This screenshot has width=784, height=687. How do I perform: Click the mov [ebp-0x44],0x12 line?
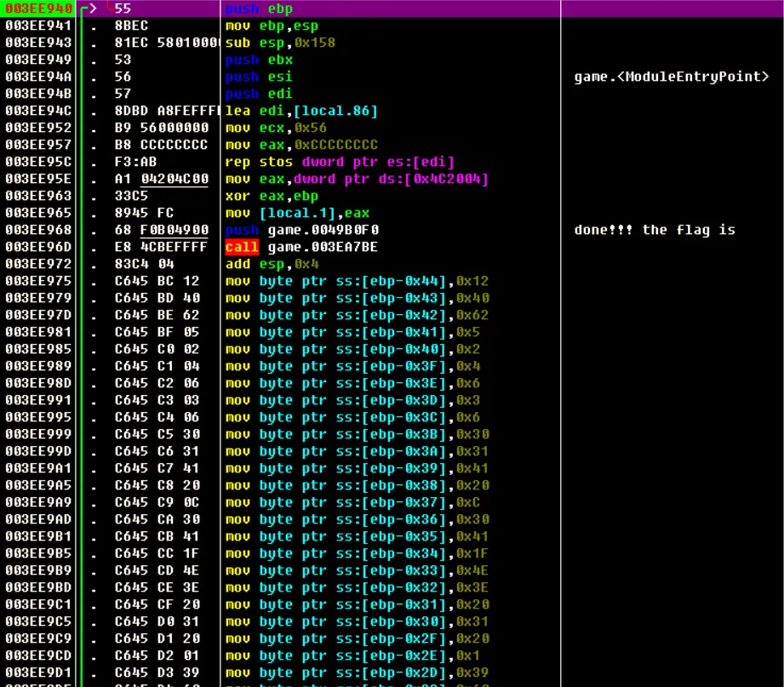pos(357,281)
